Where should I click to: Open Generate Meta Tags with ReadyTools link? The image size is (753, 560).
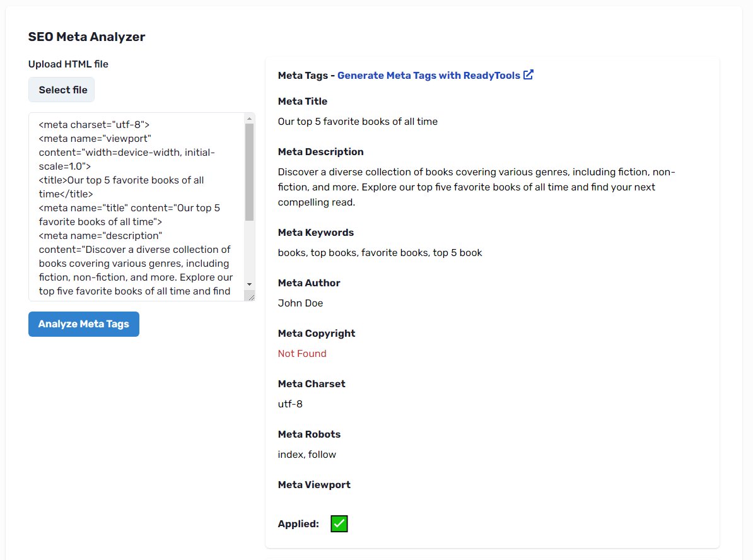[x=428, y=76]
